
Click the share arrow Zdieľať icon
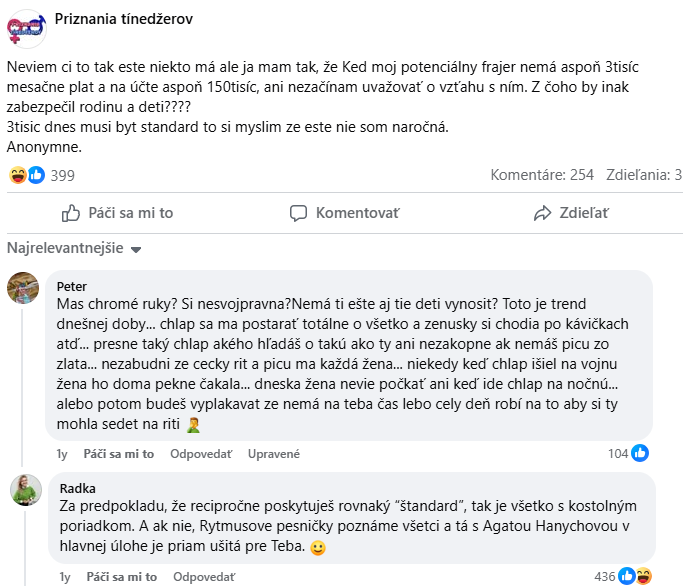point(543,213)
